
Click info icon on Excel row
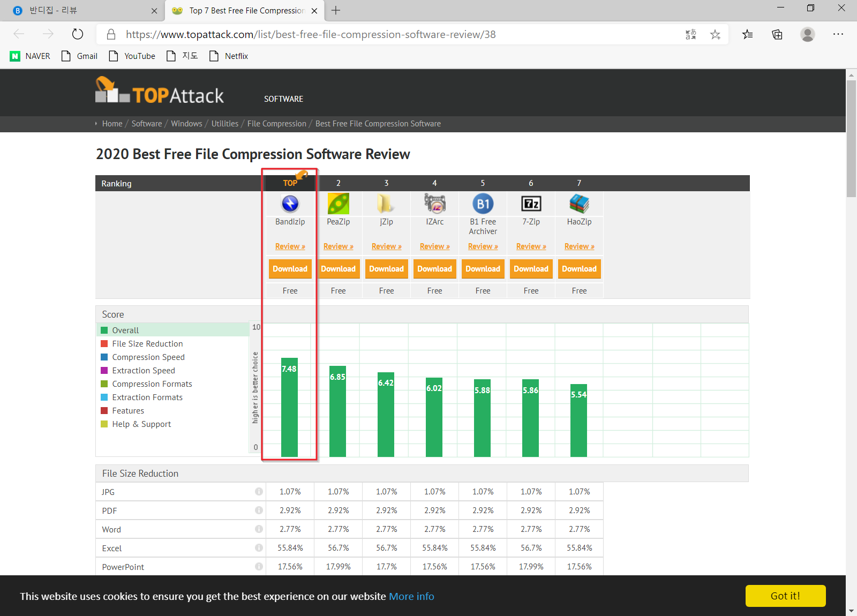(259, 548)
